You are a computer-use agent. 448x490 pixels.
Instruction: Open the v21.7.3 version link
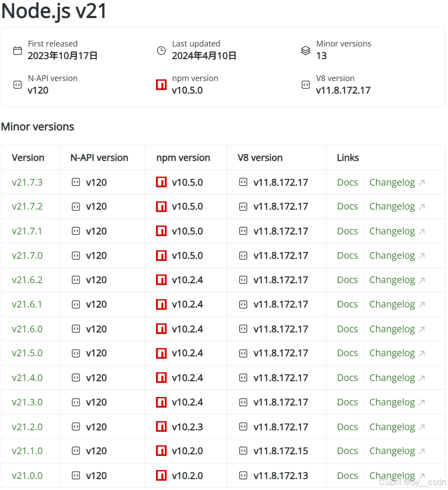point(27,182)
